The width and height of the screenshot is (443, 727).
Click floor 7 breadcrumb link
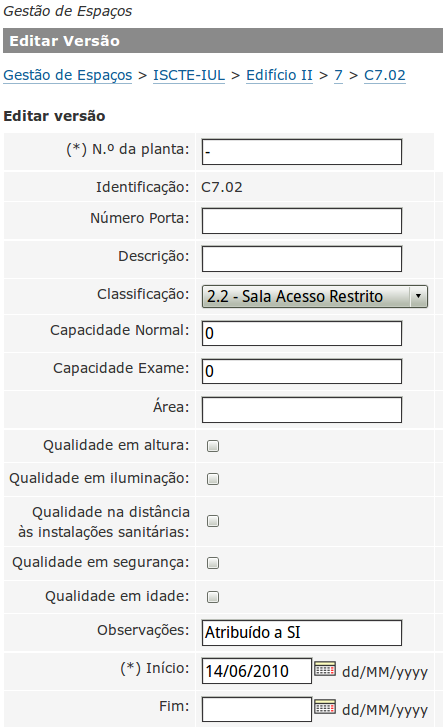338,75
